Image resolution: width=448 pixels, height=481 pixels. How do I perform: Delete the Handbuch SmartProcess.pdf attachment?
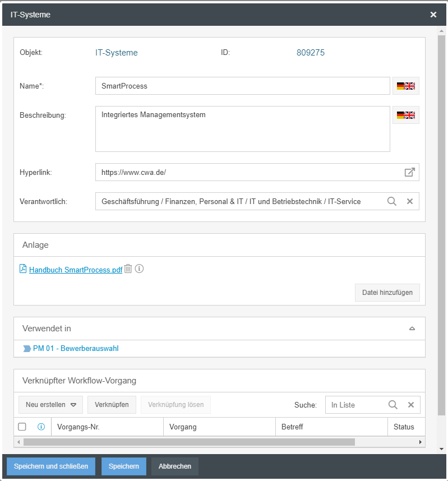(x=128, y=269)
